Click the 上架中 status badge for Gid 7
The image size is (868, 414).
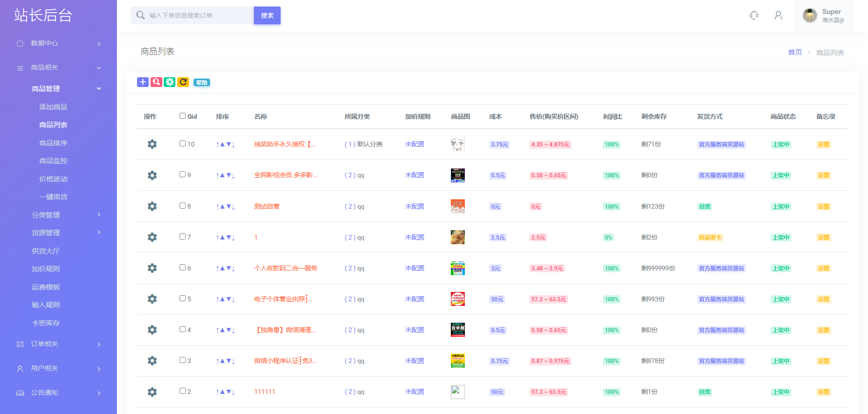click(x=781, y=238)
